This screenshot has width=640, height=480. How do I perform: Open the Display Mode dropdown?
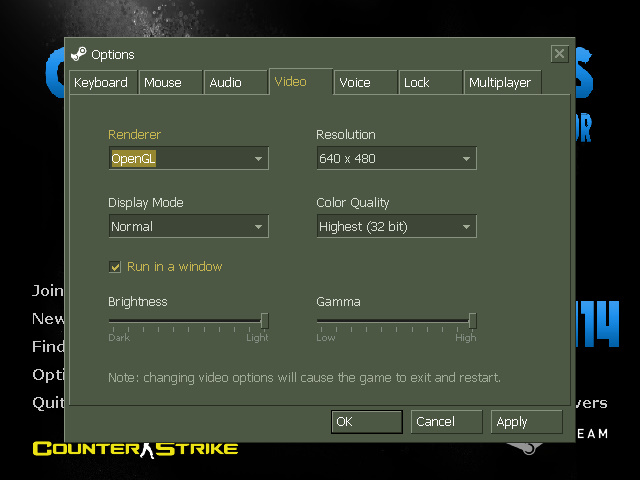[x=188, y=227]
